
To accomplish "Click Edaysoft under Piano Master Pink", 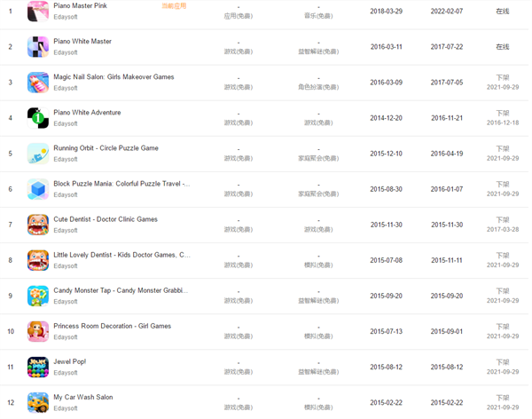I will pos(66,17).
